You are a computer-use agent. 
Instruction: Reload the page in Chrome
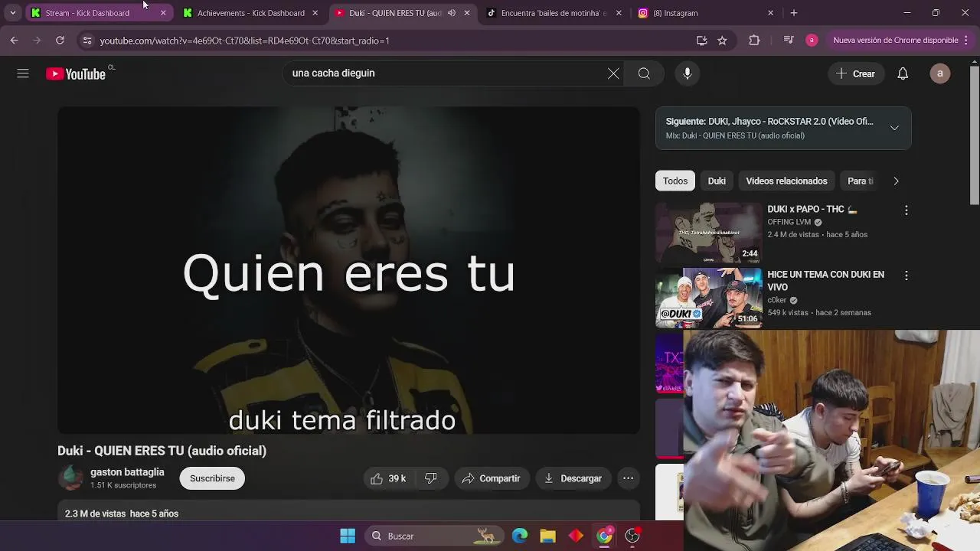(x=60, y=41)
